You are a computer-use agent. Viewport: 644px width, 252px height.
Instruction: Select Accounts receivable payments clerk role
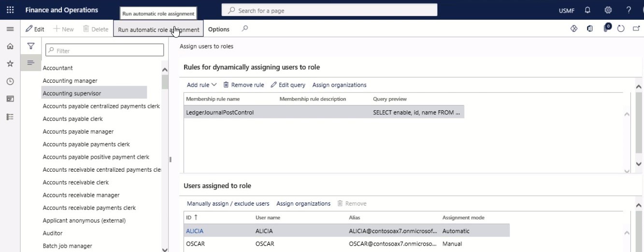click(89, 208)
